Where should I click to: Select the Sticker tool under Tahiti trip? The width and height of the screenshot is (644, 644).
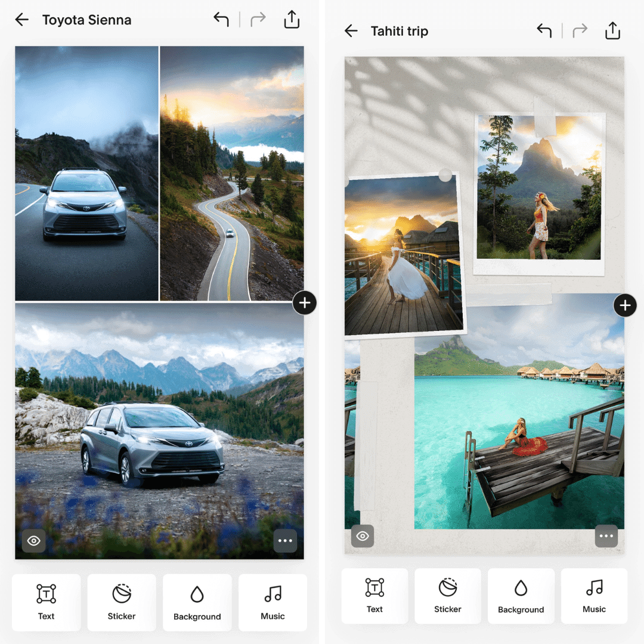coord(448,596)
